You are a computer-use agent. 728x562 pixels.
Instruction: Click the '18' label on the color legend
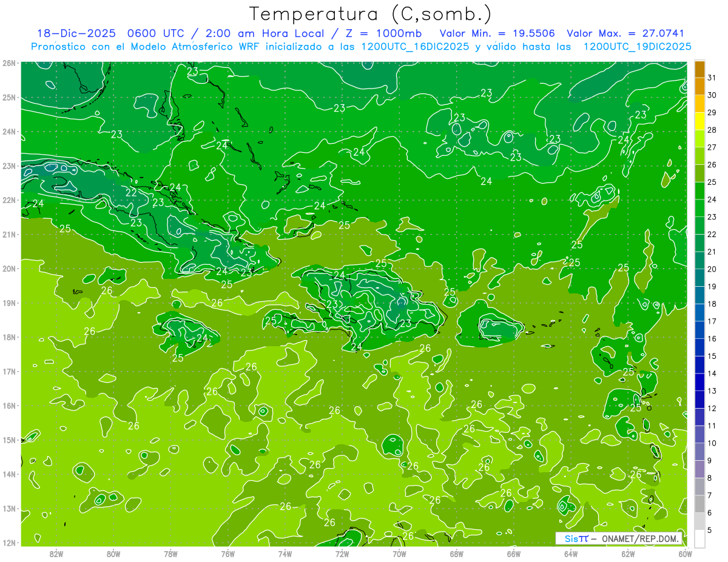[x=712, y=304]
